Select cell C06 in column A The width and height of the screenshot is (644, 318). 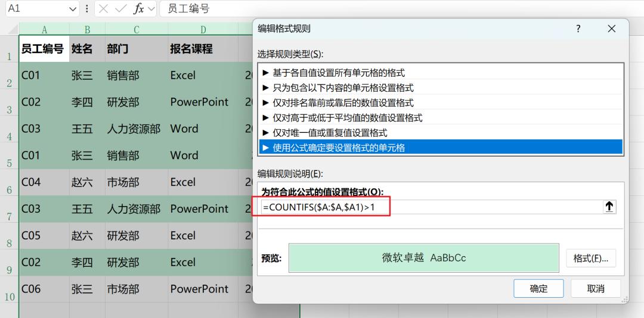pyautogui.click(x=44, y=289)
